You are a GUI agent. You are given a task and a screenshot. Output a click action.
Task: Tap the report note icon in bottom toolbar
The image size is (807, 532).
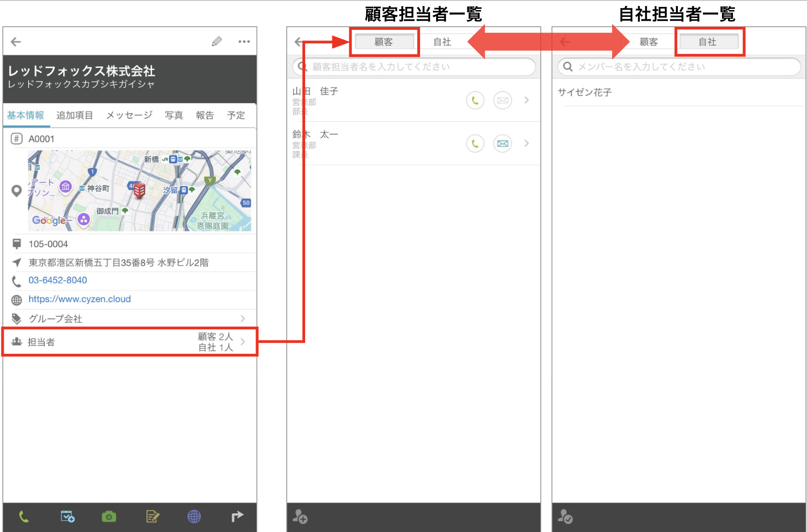click(152, 517)
